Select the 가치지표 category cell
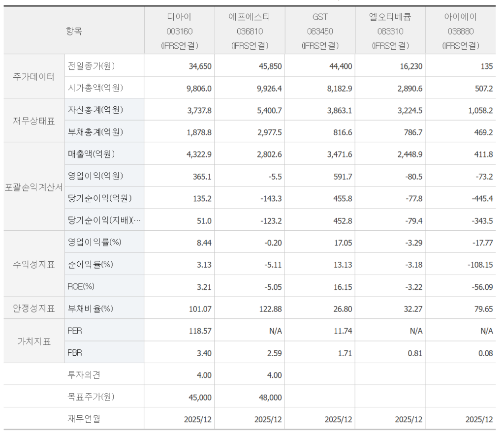Screen dimensions: 504x433 (34, 341)
